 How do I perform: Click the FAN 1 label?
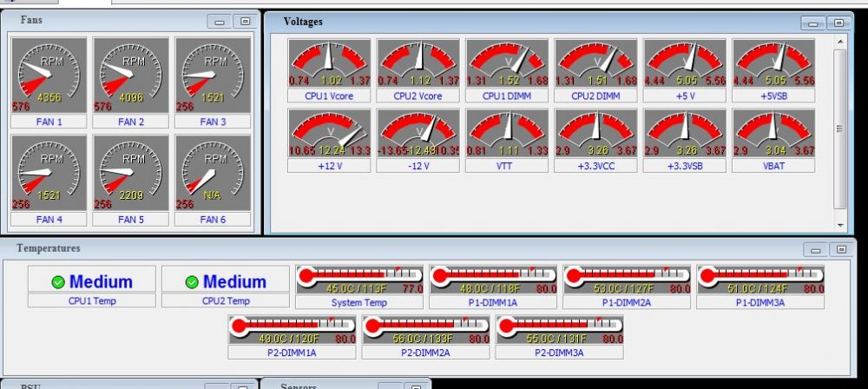point(49,122)
